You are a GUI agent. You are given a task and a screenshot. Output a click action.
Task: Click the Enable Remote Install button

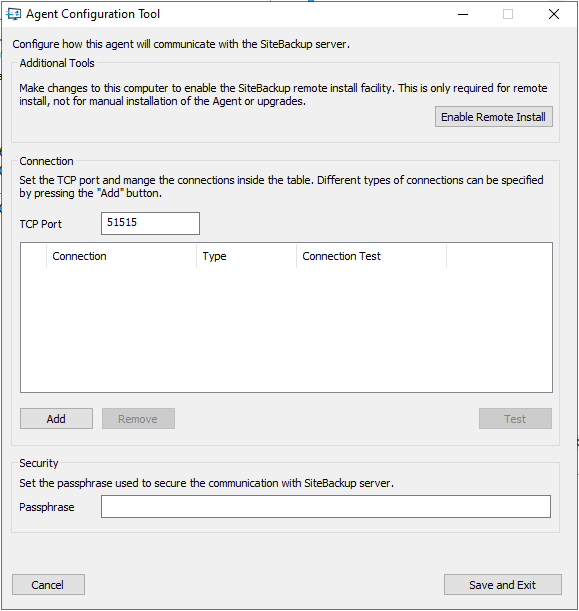point(494,117)
